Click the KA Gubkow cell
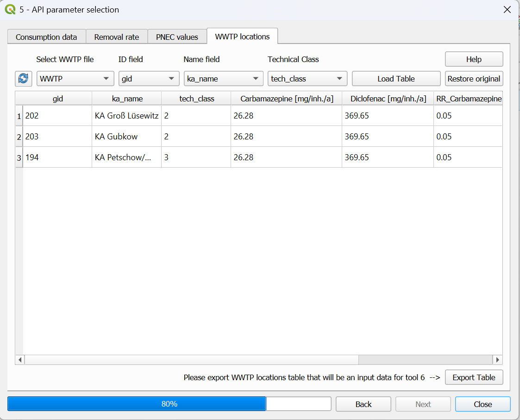The height and width of the screenshot is (420, 520). coord(127,136)
